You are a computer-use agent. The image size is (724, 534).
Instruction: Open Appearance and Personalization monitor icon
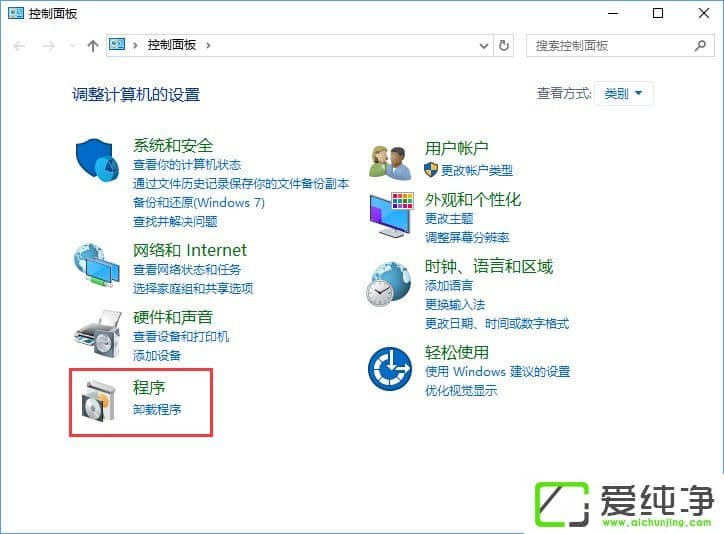tap(390, 214)
